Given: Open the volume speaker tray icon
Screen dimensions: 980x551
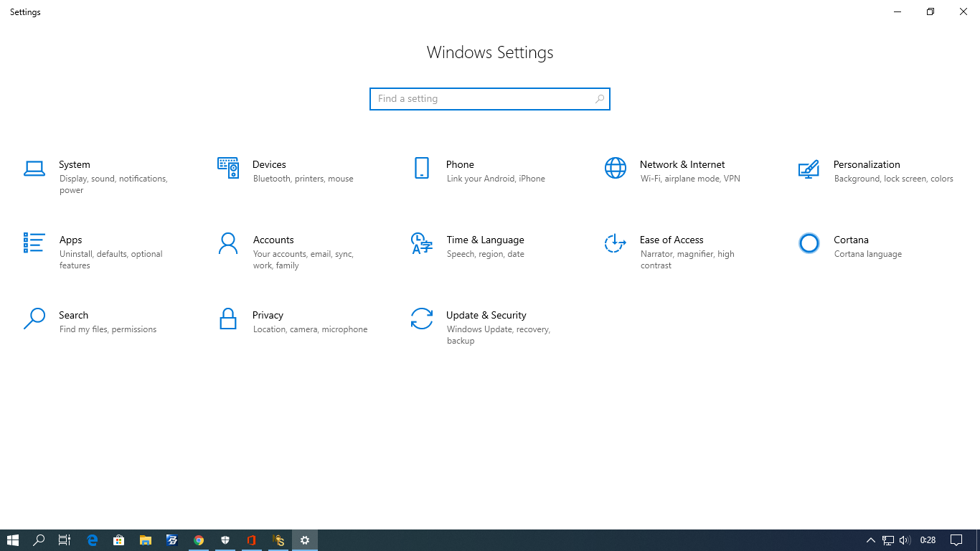Looking at the screenshot, I should (905, 540).
